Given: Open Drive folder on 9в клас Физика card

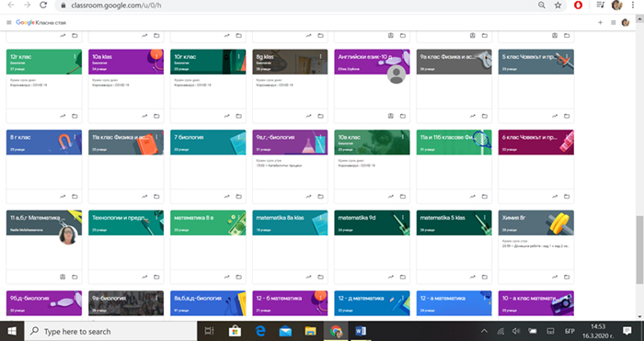Looking at the screenshot, I should click(485, 116).
